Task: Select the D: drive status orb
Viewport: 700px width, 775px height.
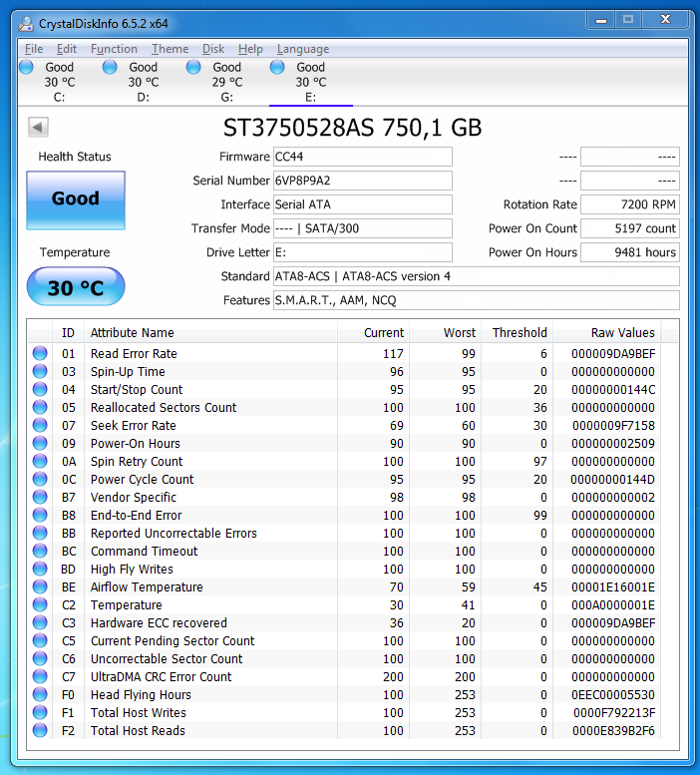Action: tap(110, 67)
